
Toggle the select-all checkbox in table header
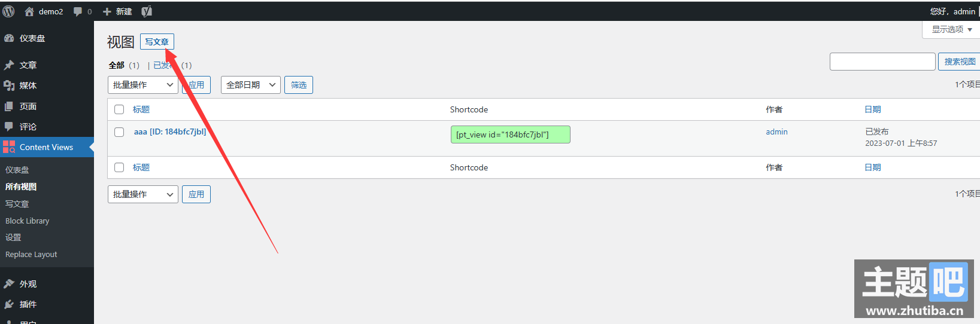(119, 109)
